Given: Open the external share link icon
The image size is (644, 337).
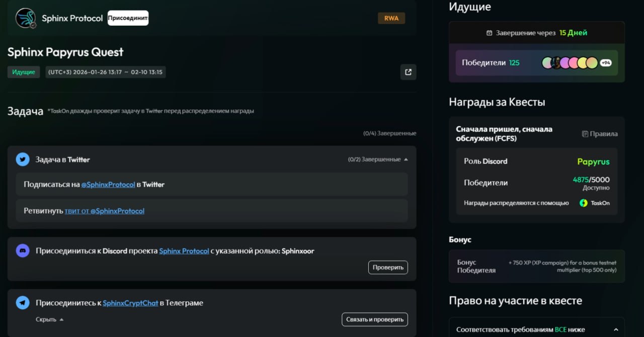Looking at the screenshot, I should pyautogui.click(x=408, y=72).
